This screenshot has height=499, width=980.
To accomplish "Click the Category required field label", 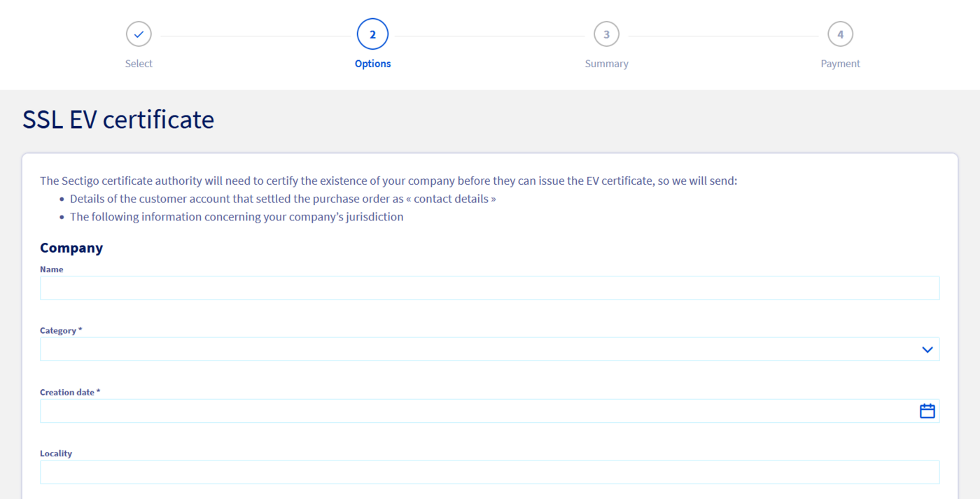I will point(61,330).
